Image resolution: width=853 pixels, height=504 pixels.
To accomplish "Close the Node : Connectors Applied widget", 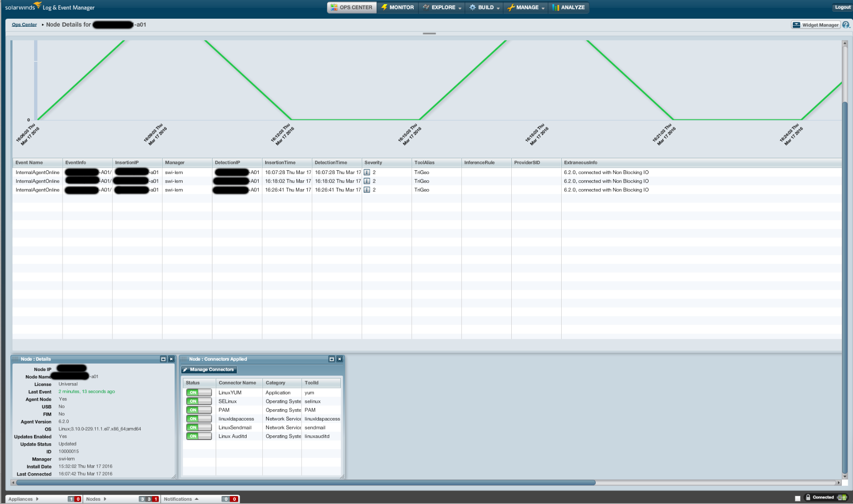I will click(339, 359).
